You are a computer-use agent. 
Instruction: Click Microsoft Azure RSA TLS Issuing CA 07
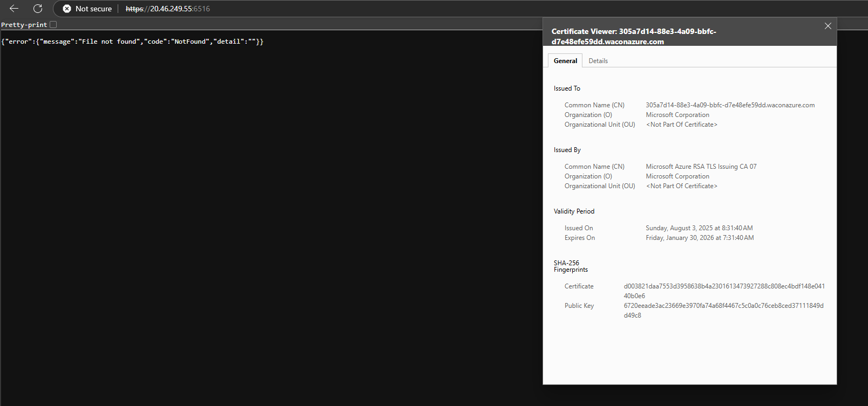tap(701, 167)
